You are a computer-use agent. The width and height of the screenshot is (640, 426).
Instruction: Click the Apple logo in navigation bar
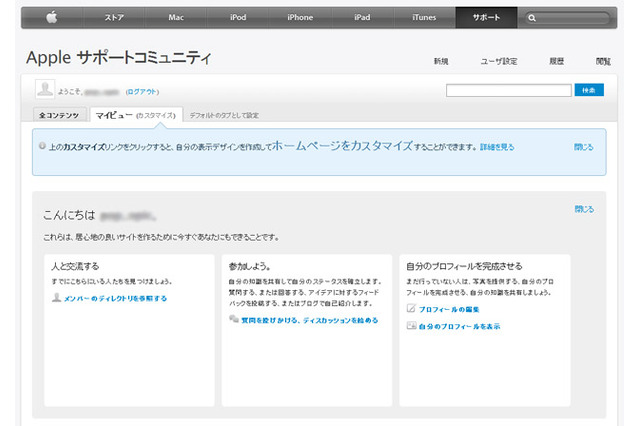52,18
